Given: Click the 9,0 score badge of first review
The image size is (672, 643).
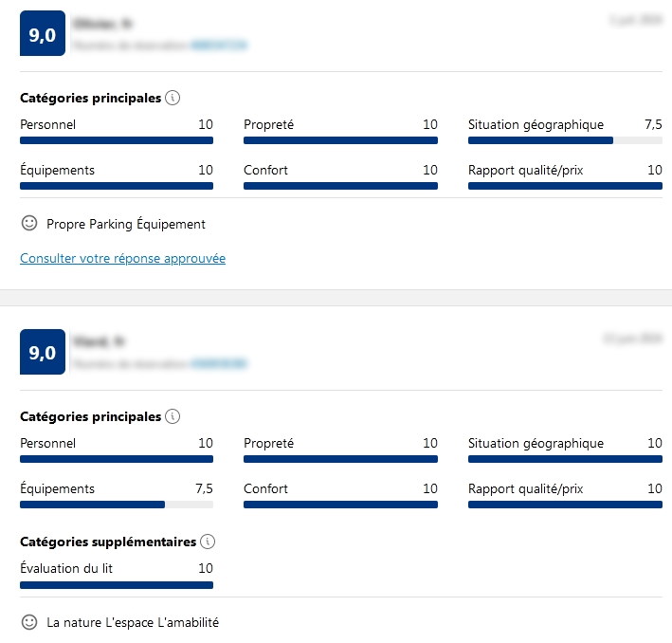Looking at the screenshot, I should click(x=43, y=34).
